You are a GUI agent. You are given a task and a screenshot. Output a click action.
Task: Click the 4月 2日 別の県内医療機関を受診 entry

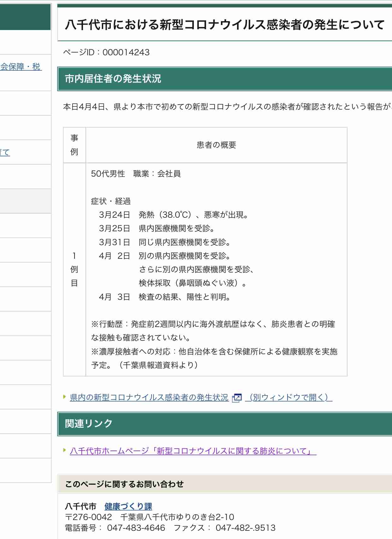click(x=166, y=256)
